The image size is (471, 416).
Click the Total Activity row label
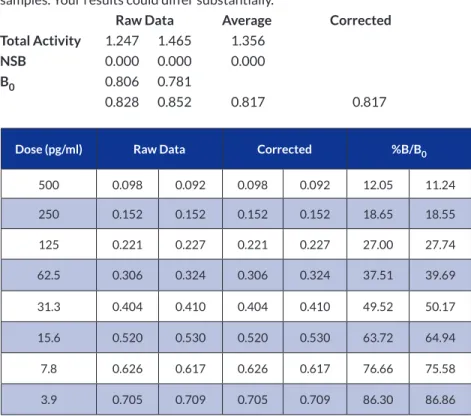coord(41,41)
